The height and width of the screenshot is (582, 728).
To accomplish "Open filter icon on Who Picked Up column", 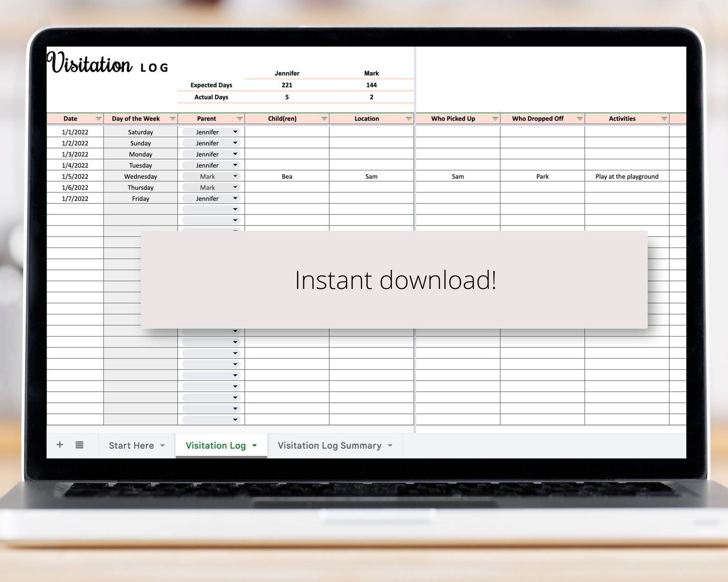I will pyautogui.click(x=495, y=119).
